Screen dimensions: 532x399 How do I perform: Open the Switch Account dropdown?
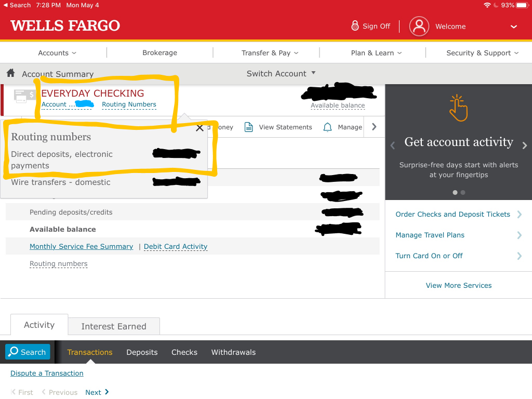point(281,74)
